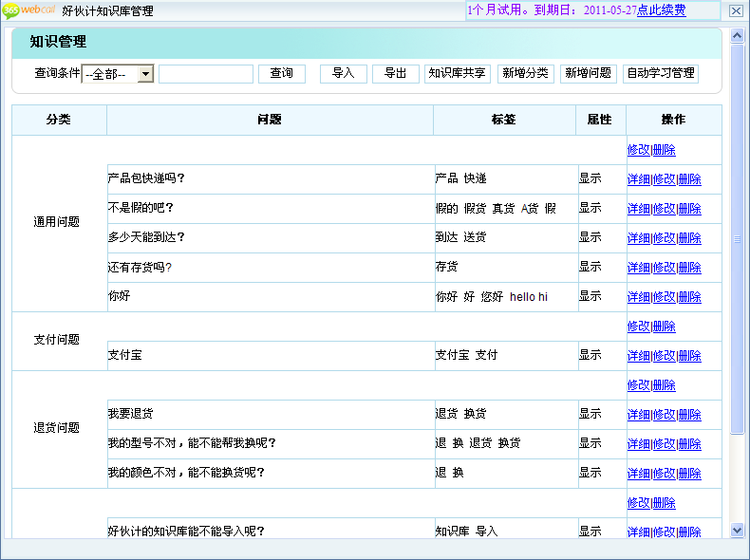
Task: Click 修改 for 产品包快递吗 row
Action: tap(665, 179)
